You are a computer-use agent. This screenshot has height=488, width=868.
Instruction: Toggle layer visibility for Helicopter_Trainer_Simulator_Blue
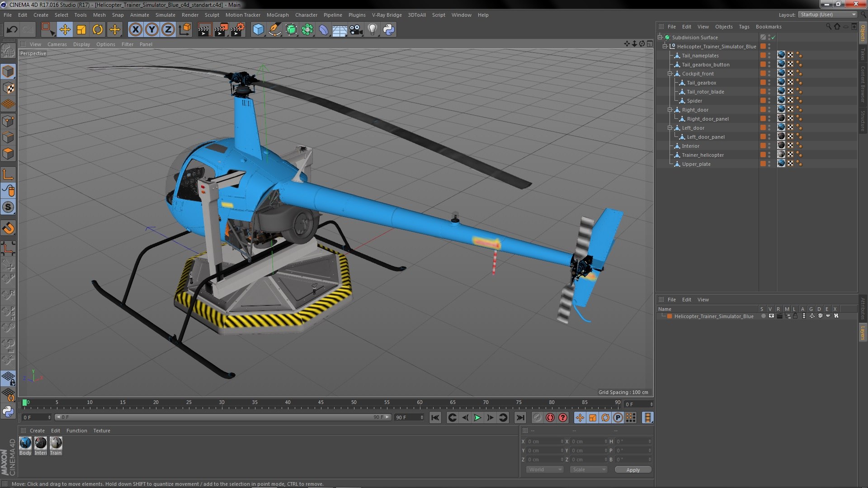click(771, 316)
